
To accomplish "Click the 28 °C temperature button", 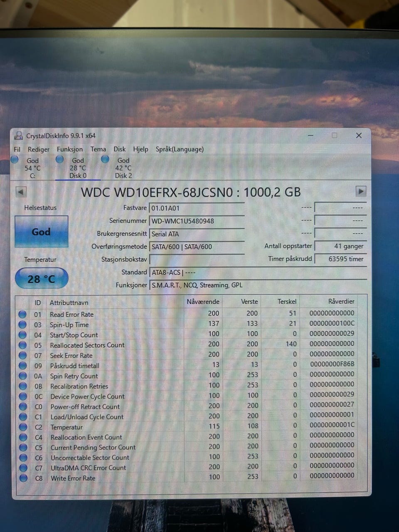I will point(42,278).
